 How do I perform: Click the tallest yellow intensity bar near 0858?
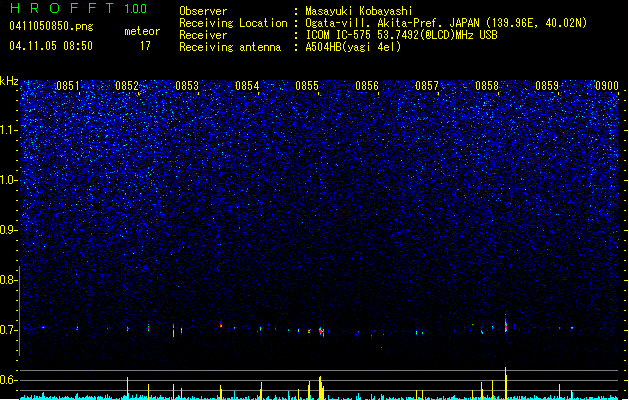point(506,383)
